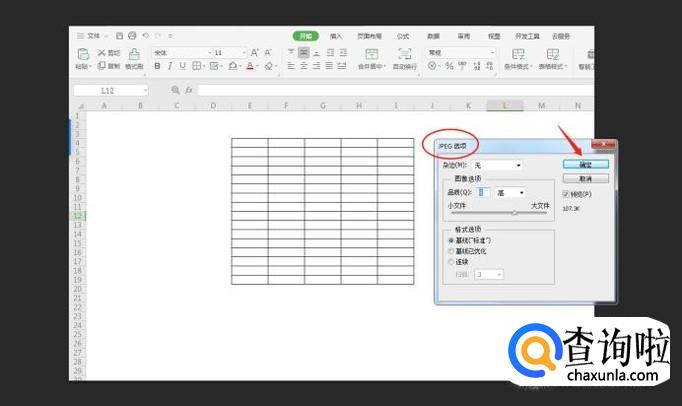Select the Progressive (连续) radio option
The image size is (682, 406).
[451, 262]
